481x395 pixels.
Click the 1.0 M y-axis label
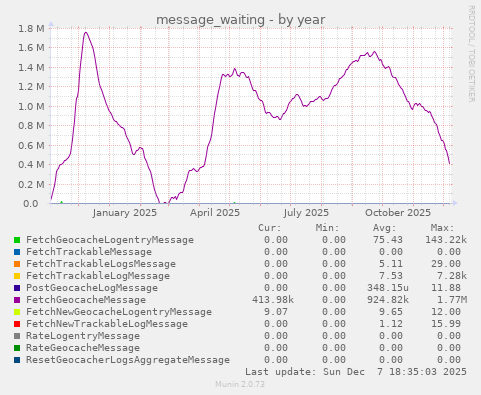[x=31, y=107]
